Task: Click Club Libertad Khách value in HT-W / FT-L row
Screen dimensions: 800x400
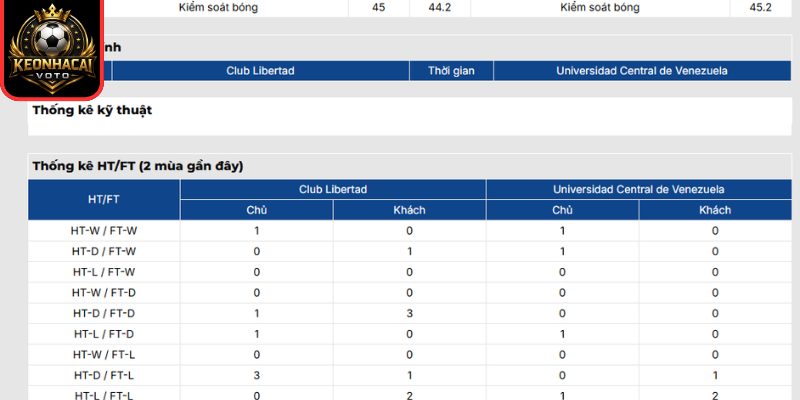Action: (x=409, y=355)
